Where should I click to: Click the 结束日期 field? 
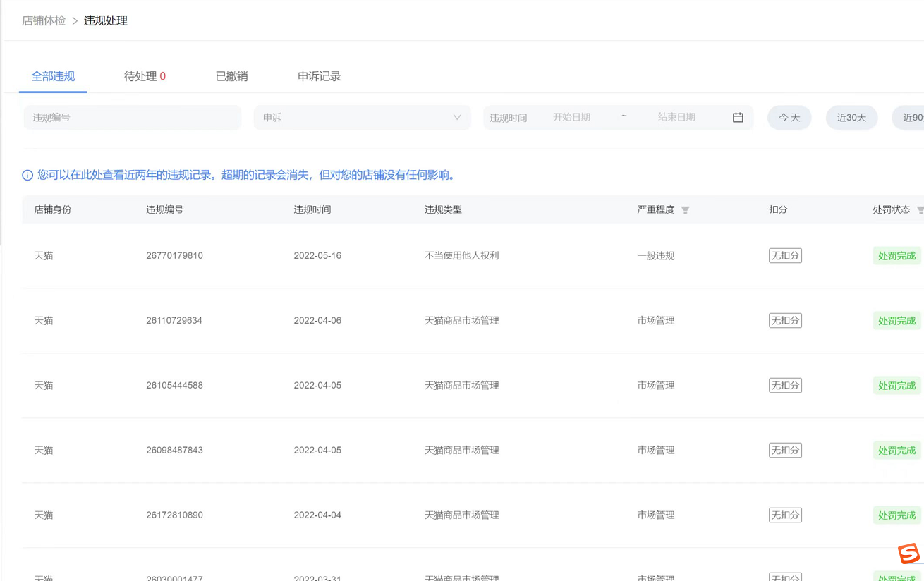click(677, 118)
